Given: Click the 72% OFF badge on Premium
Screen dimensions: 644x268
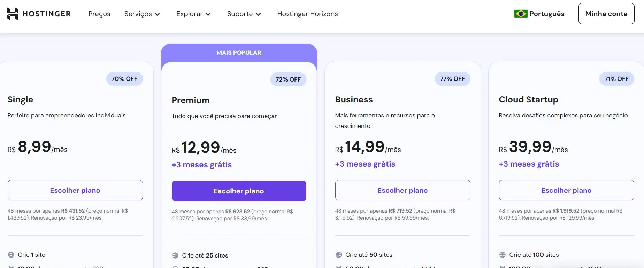Looking at the screenshot, I should 288,79.
